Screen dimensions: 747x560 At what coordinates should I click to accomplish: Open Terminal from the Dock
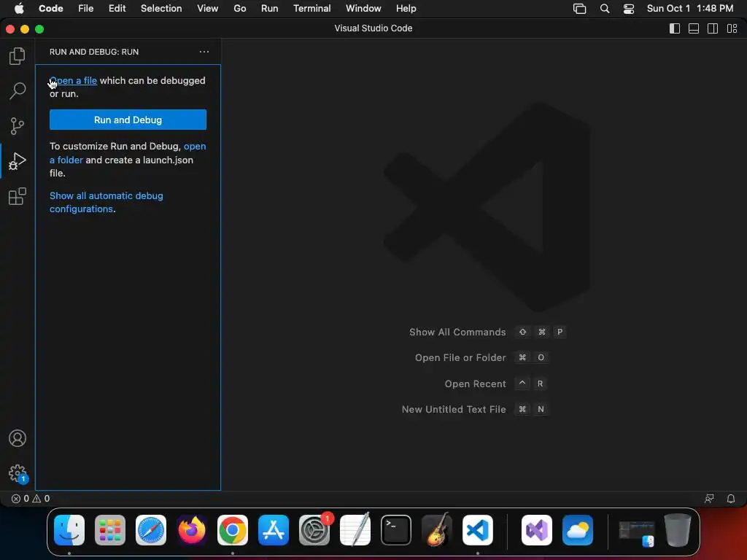(396, 530)
